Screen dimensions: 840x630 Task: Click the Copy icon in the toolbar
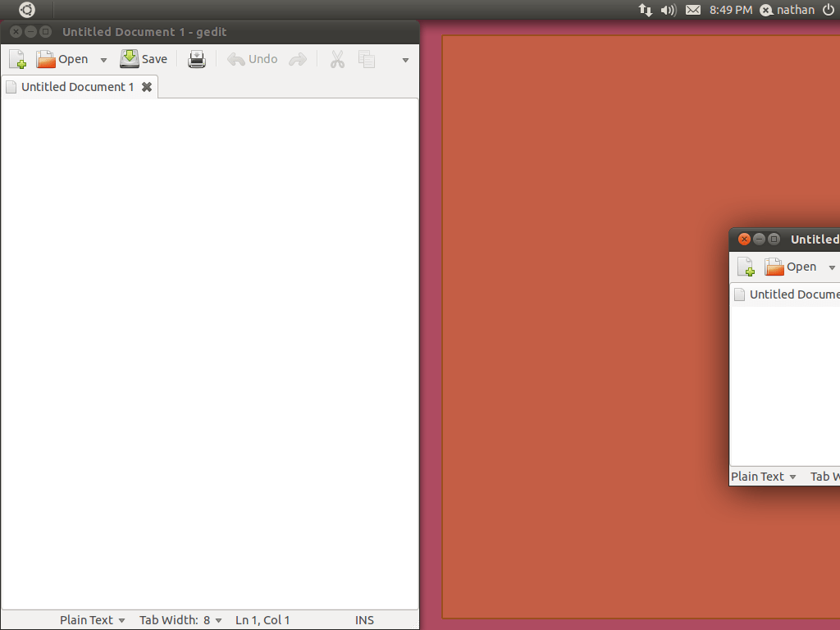(x=366, y=58)
